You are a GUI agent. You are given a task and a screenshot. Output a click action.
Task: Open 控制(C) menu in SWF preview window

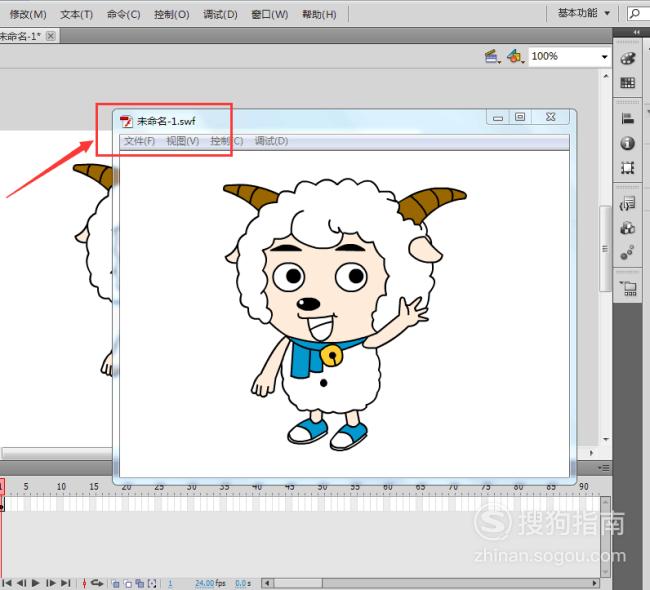click(226, 141)
